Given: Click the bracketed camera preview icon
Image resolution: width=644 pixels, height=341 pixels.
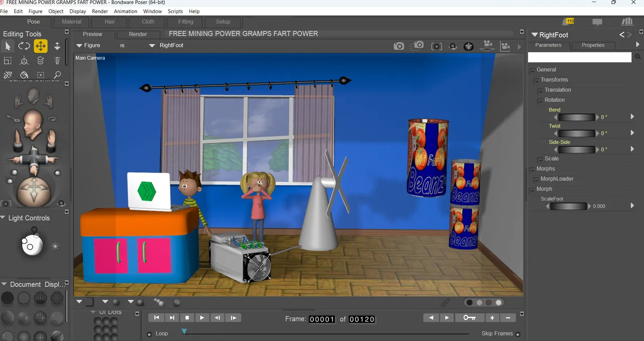Looking at the screenshot, I should click(x=437, y=46).
